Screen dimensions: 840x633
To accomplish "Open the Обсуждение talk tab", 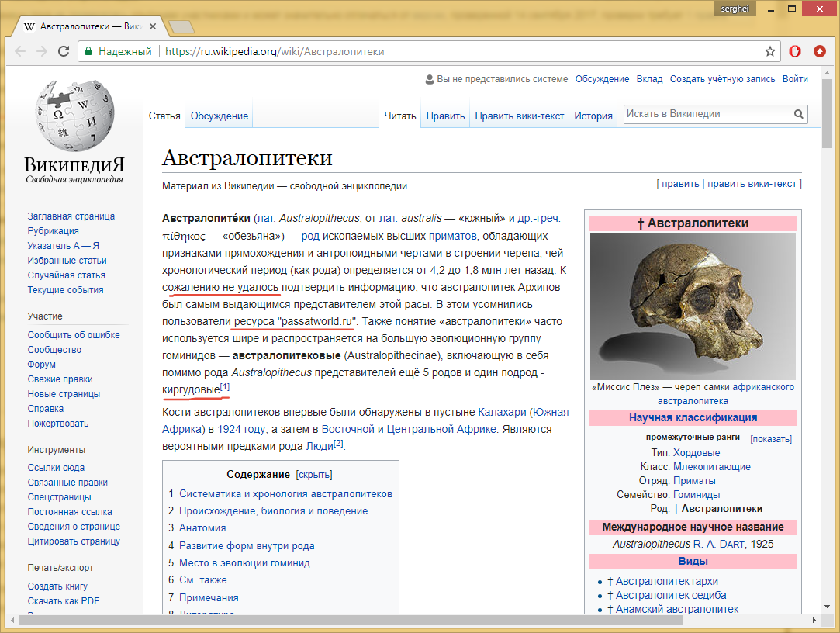I will pos(220,116).
